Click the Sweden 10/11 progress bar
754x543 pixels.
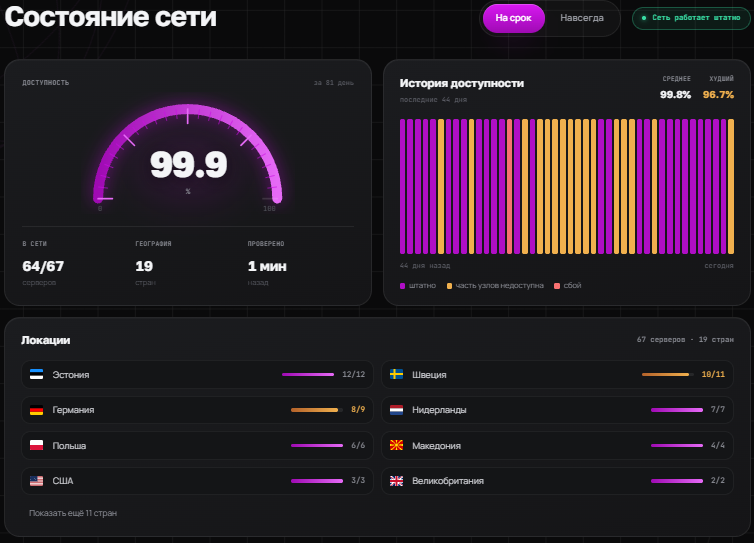point(668,374)
